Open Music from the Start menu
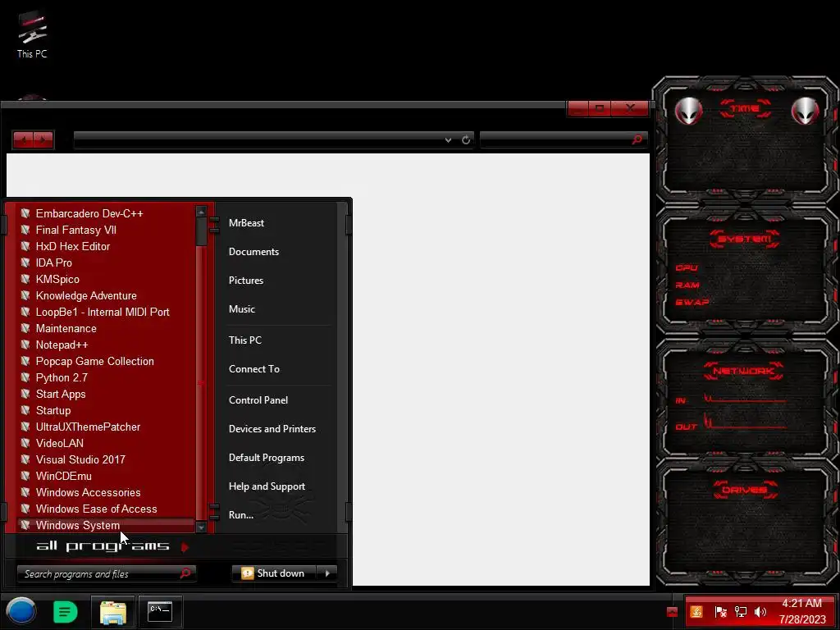 pos(242,309)
